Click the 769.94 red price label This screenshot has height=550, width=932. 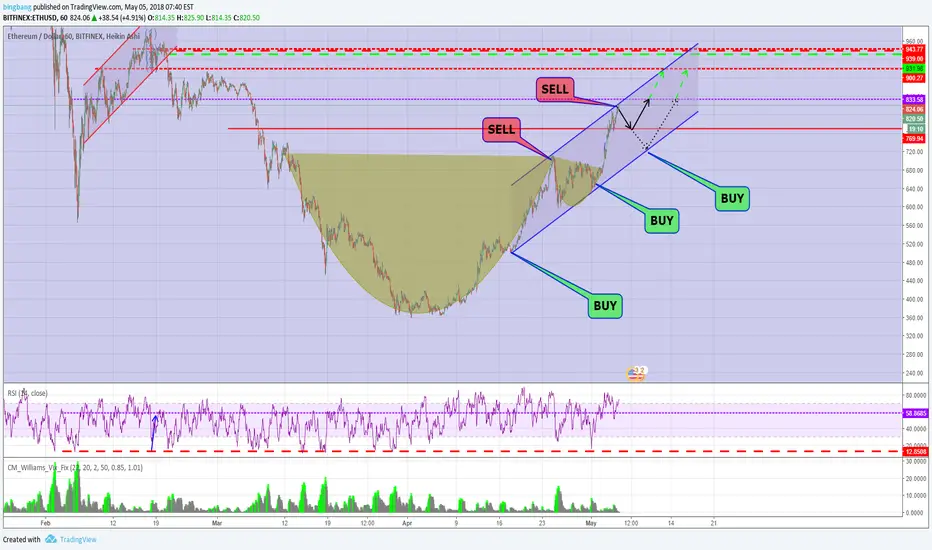[x=914, y=139]
